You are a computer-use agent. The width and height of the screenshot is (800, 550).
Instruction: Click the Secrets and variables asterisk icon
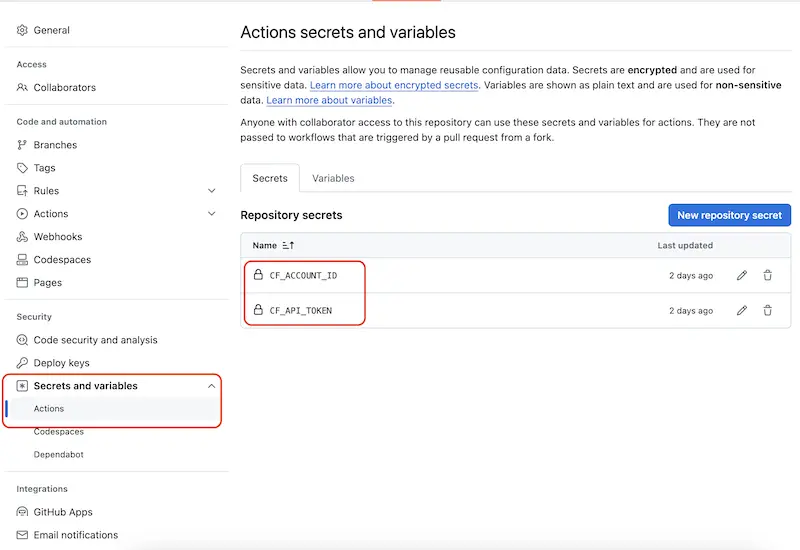click(22, 386)
